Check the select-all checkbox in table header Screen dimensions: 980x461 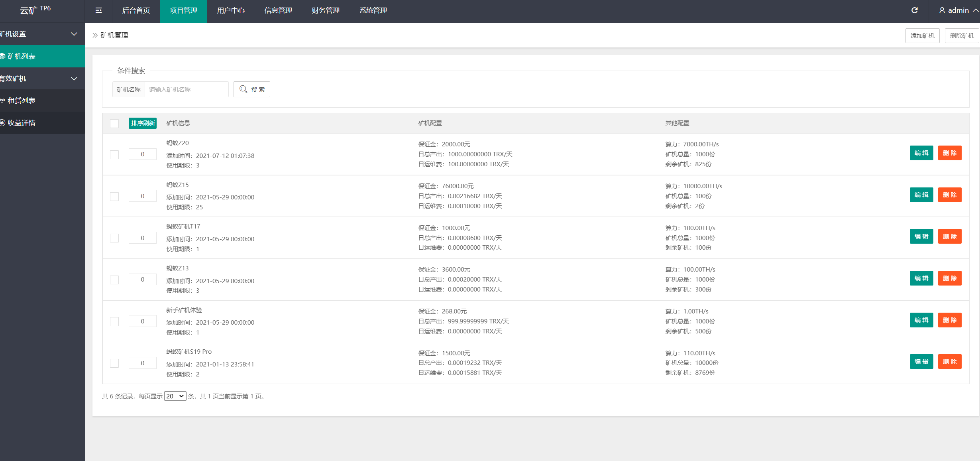[114, 124]
